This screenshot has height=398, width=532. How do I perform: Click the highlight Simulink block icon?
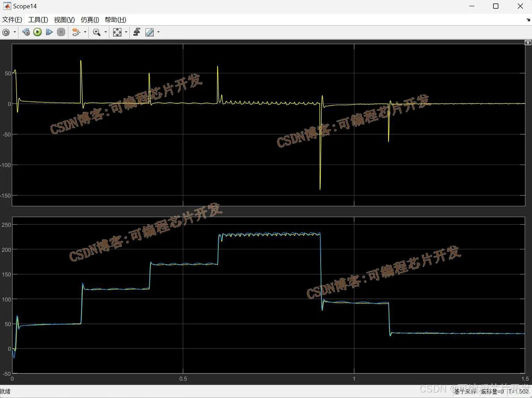click(76, 32)
